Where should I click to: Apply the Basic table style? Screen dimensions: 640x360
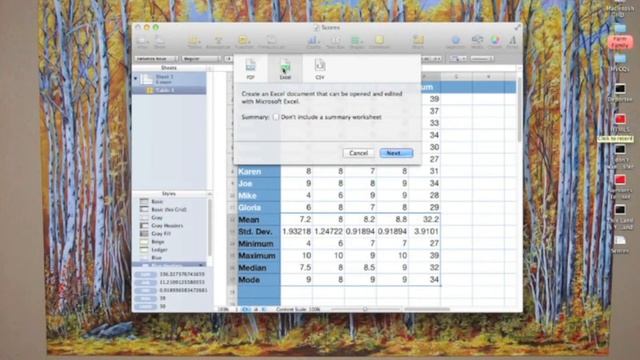[x=169, y=202]
